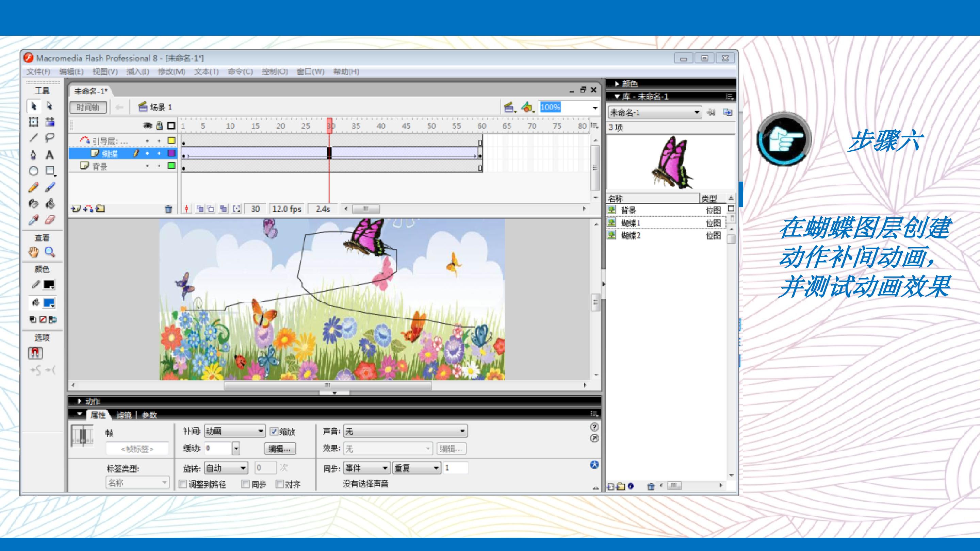This screenshot has height=551, width=980.
Task: Select 蝴蝶2 item in library list
Action: click(631, 236)
